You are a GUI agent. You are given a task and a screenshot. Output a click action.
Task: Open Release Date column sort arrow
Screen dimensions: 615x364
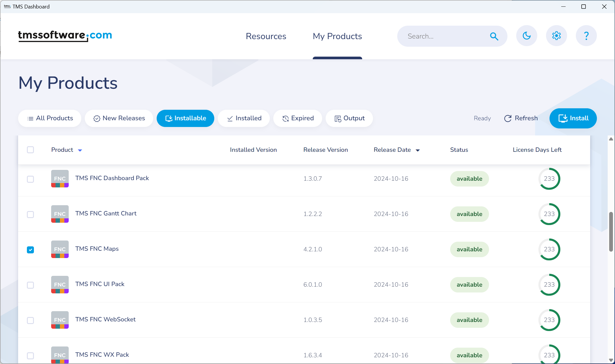tap(418, 150)
